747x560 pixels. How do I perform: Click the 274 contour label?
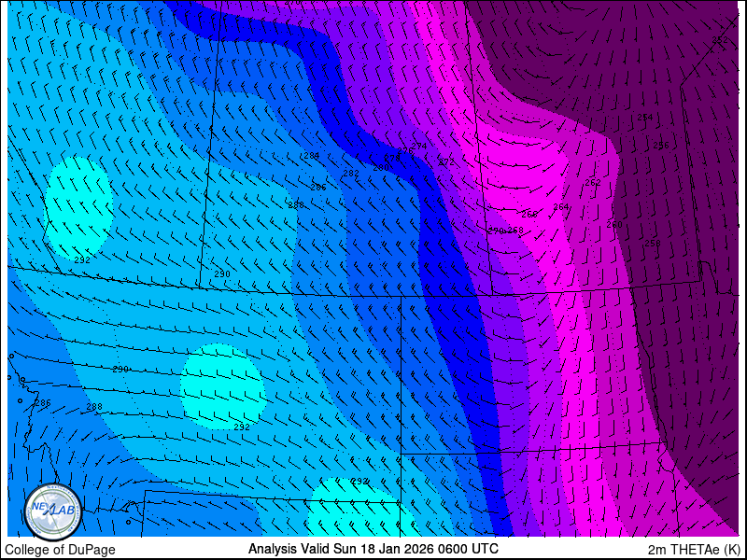pos(418,147)
